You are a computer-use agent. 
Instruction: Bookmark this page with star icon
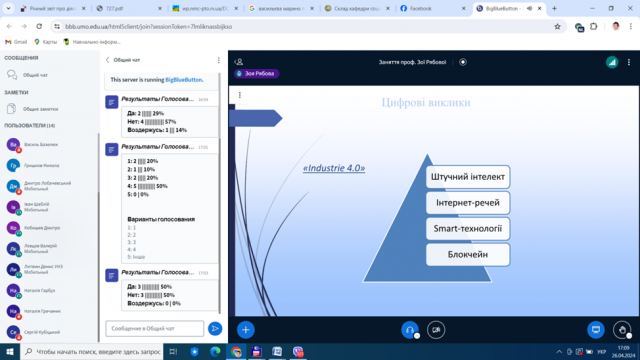pos(557,27)
